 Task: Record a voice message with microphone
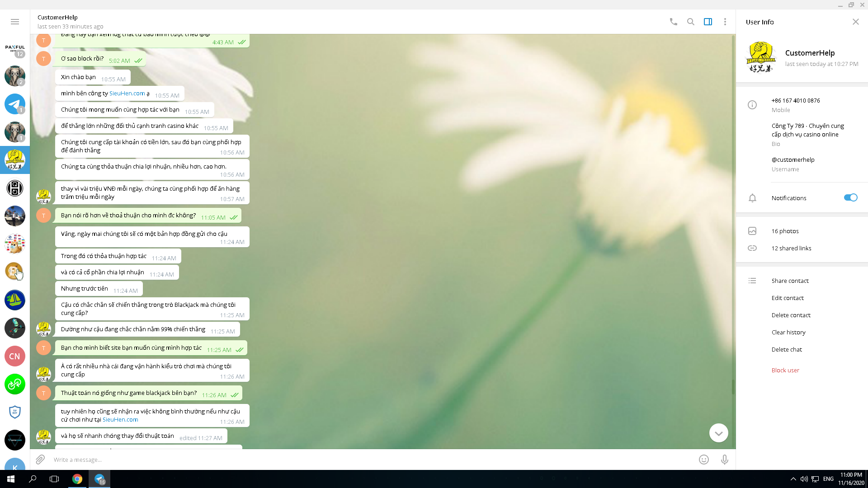(x=724, y=460)
